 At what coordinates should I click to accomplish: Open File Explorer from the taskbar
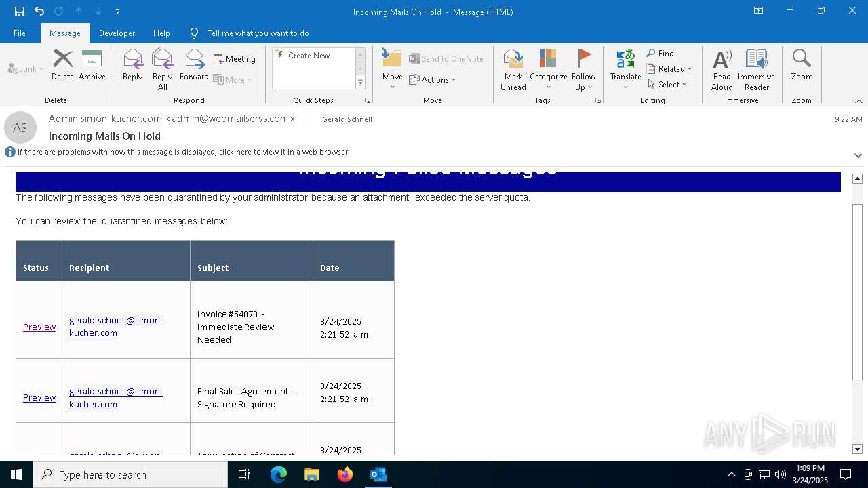[312, 474]
